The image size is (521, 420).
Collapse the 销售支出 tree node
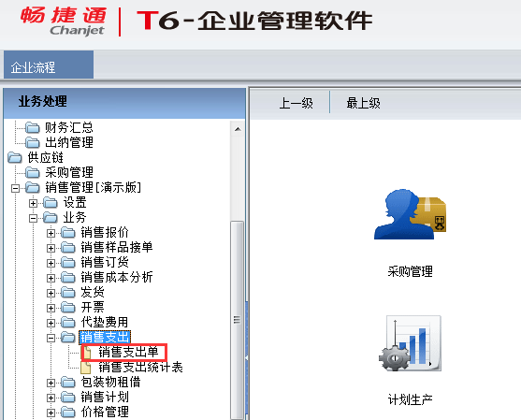click(51, 338)
